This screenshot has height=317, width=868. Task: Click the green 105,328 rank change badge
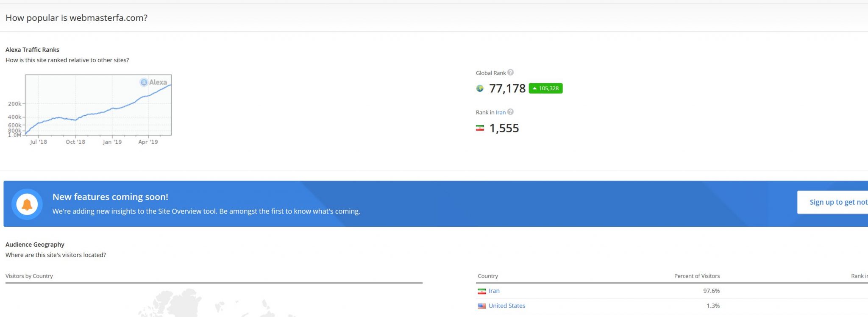(546, 88)
